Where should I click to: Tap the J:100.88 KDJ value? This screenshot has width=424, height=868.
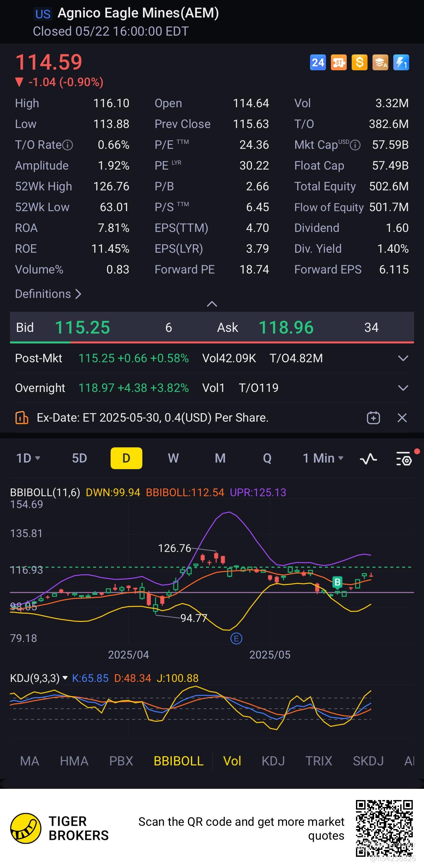[x=178, y=678]
